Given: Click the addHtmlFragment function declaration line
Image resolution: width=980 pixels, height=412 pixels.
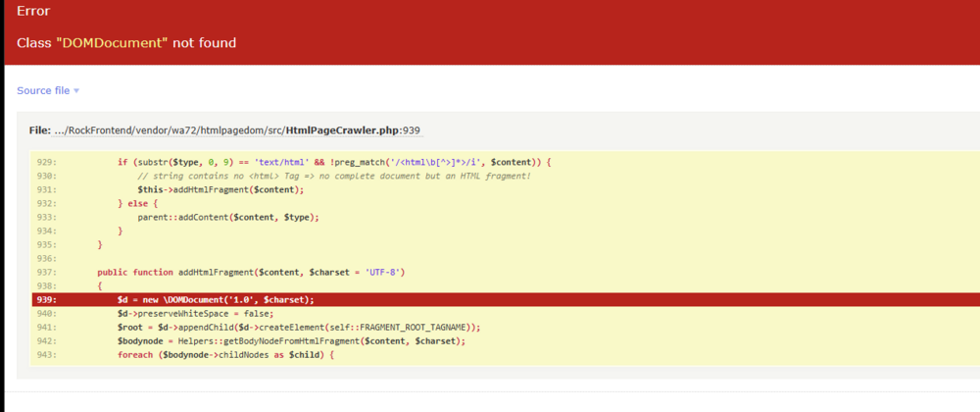Looking at the screenshot, I should pyautogui.click(x=251, y=272).
